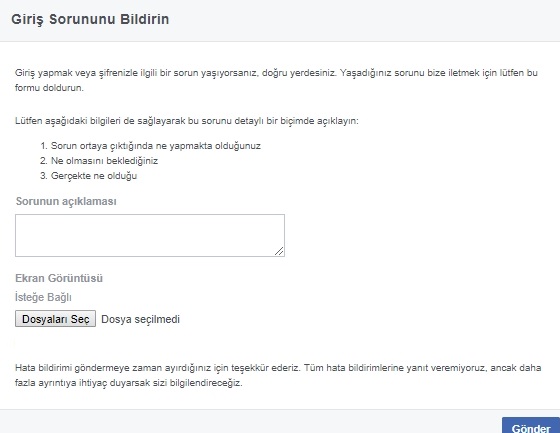The image size is (560, 433).
Task: Click the sentence starting 'Giriş yapmak veya şifrenizle'
Action: 175,73
